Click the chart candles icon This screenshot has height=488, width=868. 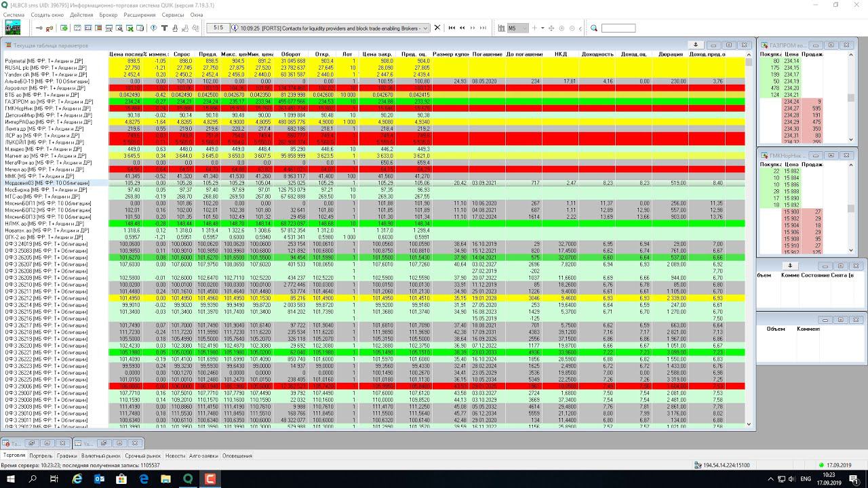(501, 28)
